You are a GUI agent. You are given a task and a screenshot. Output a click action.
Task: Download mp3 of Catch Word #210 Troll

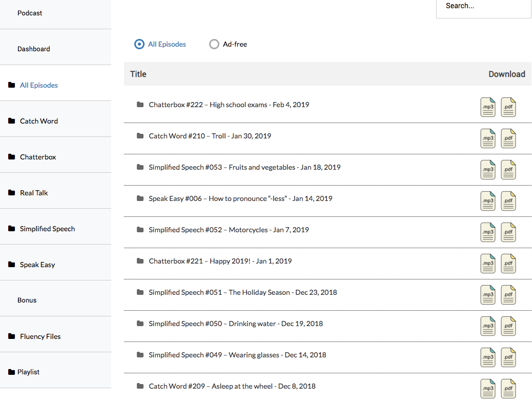coord(487,138)
